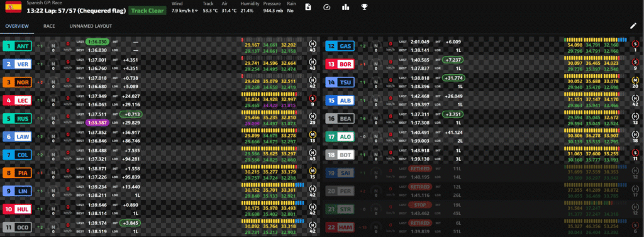Select driver tag 1 ANT
The width and height of the screenshot is (644, 237).
(17, 46)
